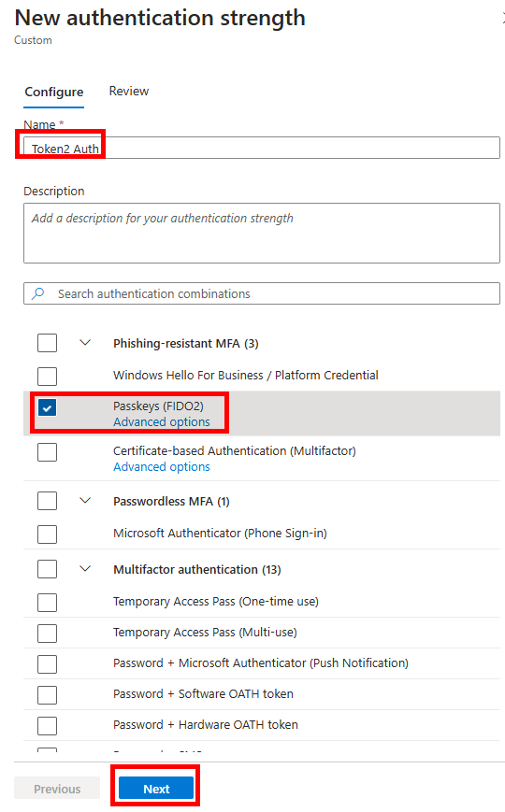This screenshot has width=505, height=812.
Task: Open Advanced options under Passkeys (FIDO2)
Action: pyautogui.click(x=161, y=422)
